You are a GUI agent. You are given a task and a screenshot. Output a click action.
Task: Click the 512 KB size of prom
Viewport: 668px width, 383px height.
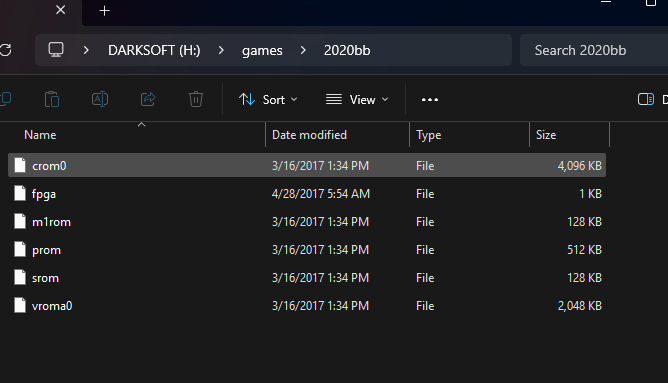[x=584, y=250]
